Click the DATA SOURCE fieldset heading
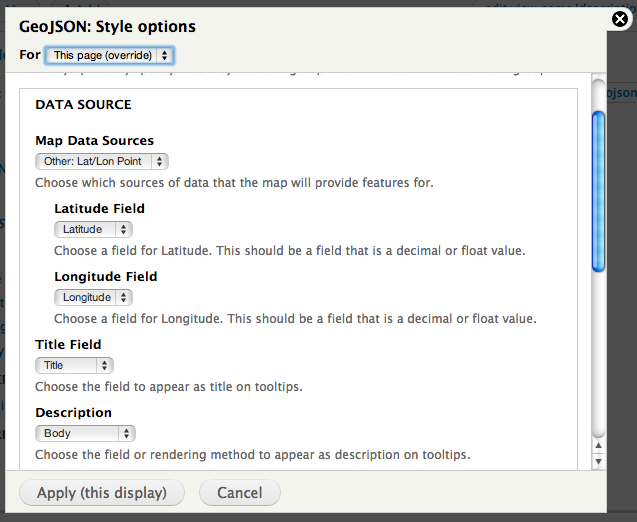Viewport: 637px width, 522px height. (83, 104)
